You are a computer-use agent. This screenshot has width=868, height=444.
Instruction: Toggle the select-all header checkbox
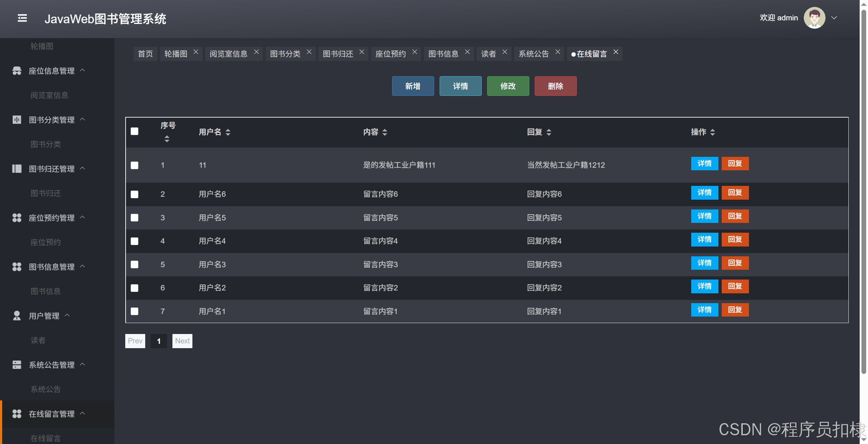point(135,131)
